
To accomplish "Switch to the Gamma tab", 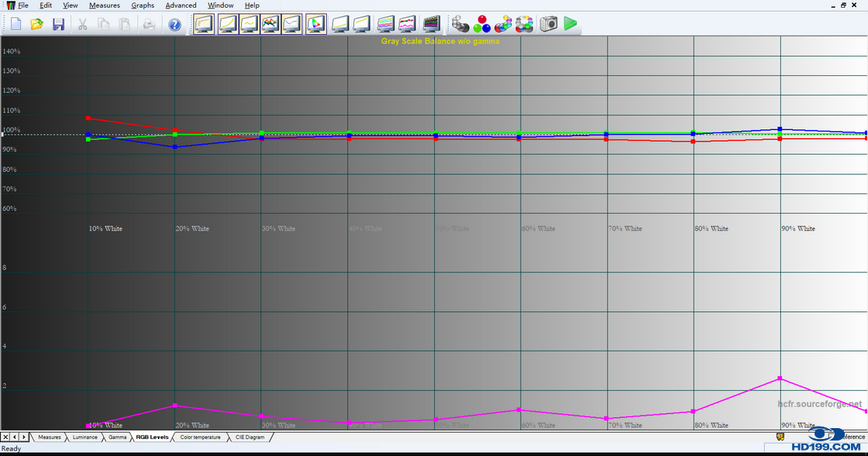I will pyautogui.click(x=117, y=437).
